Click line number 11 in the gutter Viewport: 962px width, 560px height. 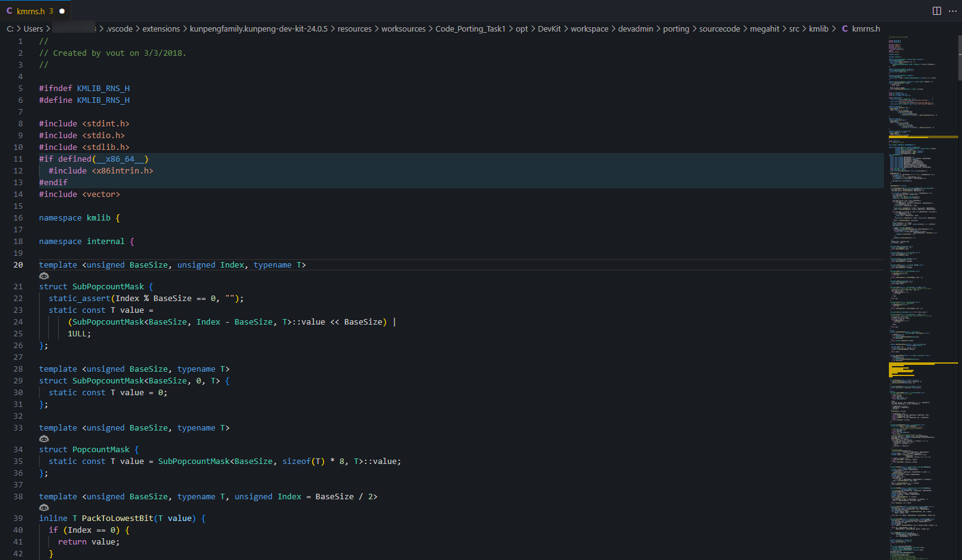click(18, 159)
